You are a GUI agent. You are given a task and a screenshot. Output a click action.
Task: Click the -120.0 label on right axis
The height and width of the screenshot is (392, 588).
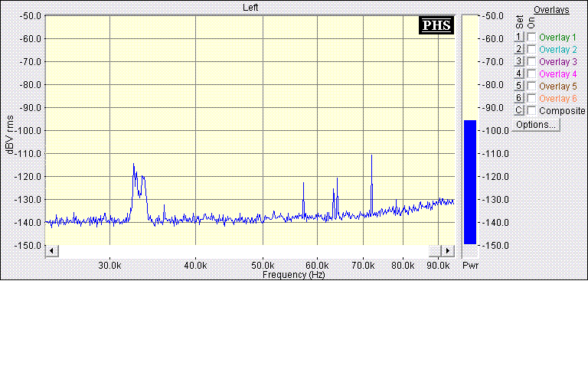(495, 177)
